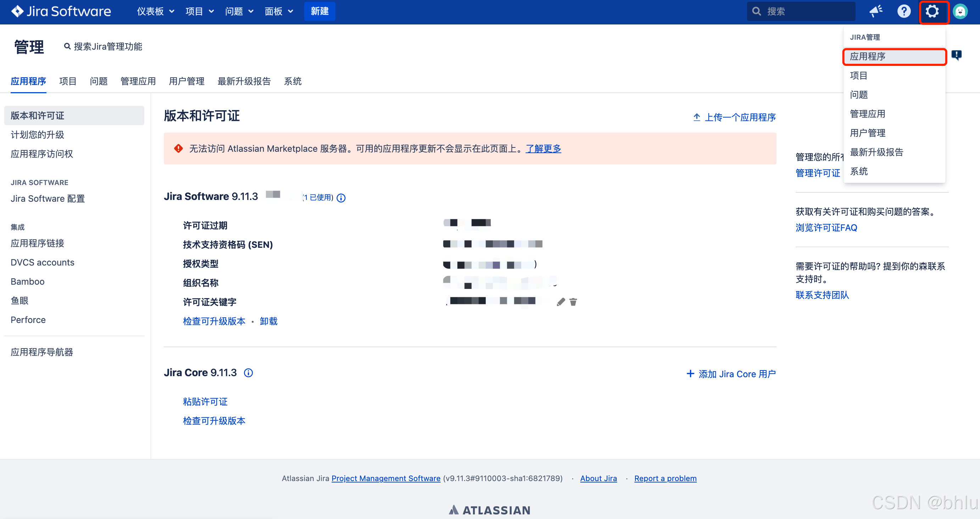Click the red error icon in the warning banner
980x519 pixels.
tap(178, 149)
